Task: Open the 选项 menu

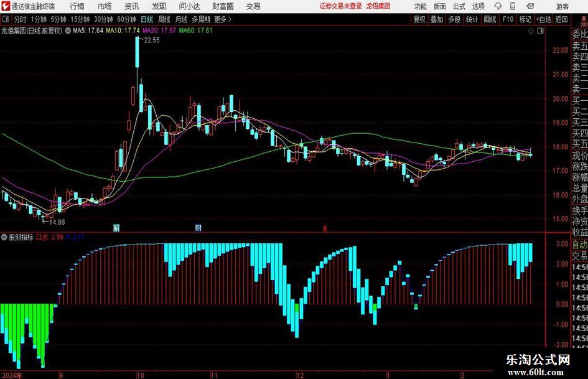Action: point(478,6)
